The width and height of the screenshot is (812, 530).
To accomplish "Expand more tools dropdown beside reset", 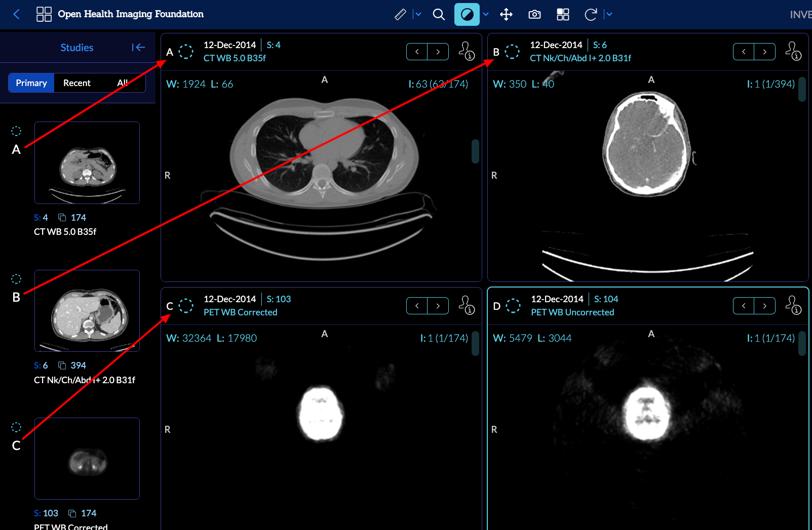I will pyautogui.click(x=609, y=14).
